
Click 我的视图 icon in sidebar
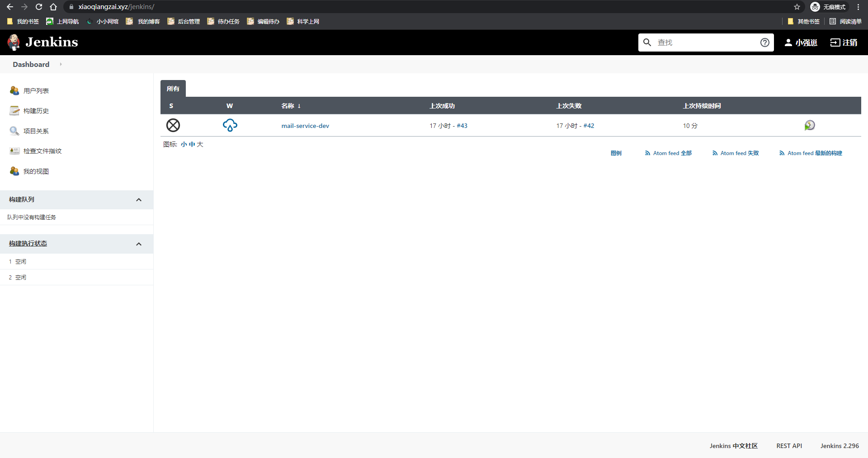tap(14, 171)
